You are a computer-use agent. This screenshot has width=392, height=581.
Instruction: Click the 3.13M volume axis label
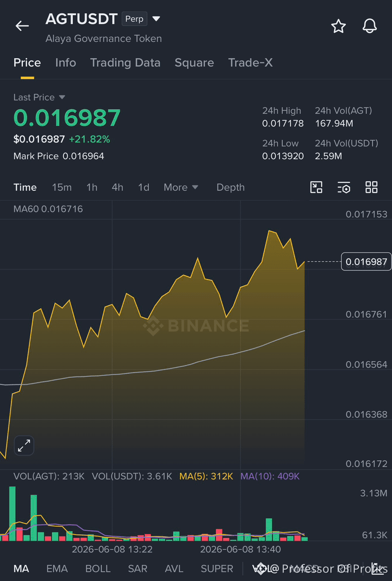[374, 493]
